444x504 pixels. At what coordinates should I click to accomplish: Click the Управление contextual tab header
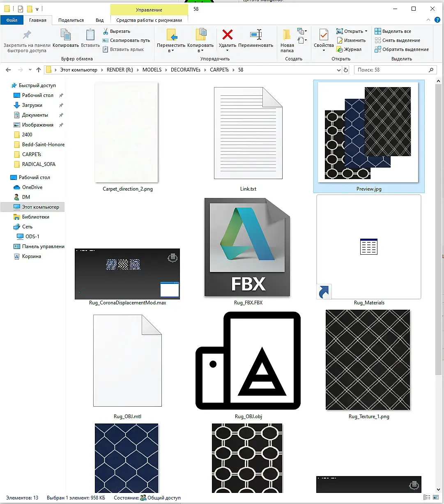(149, 9)
